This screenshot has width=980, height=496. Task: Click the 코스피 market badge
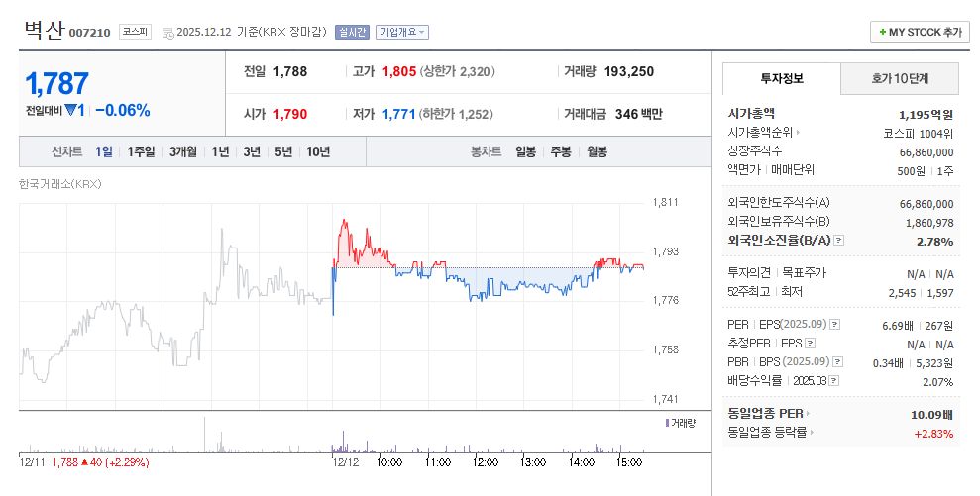pyautogui.click(x=135, y=32)
